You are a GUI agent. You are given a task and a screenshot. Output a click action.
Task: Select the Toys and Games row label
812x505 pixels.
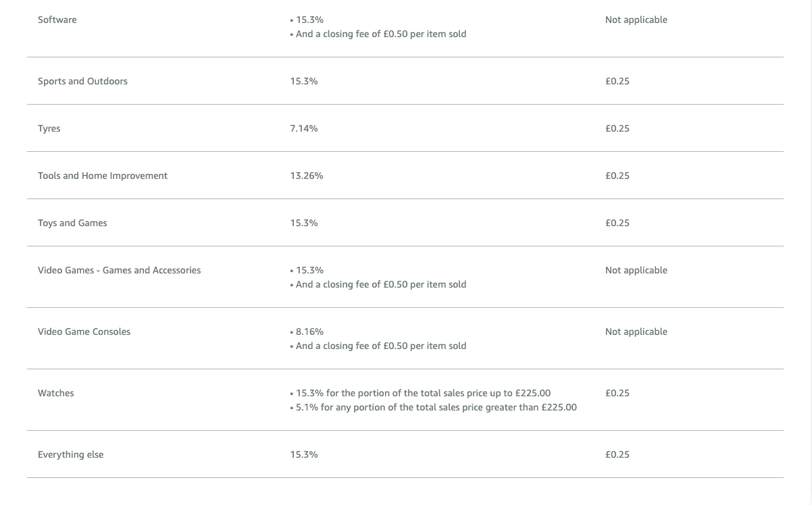[72, 223]
